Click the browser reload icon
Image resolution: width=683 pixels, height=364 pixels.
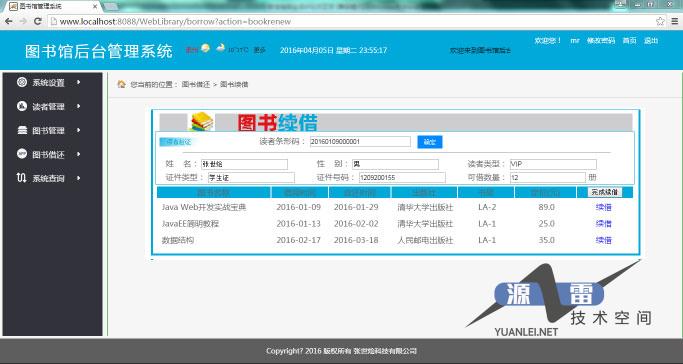pyautogui.click(x=38, y=21)
